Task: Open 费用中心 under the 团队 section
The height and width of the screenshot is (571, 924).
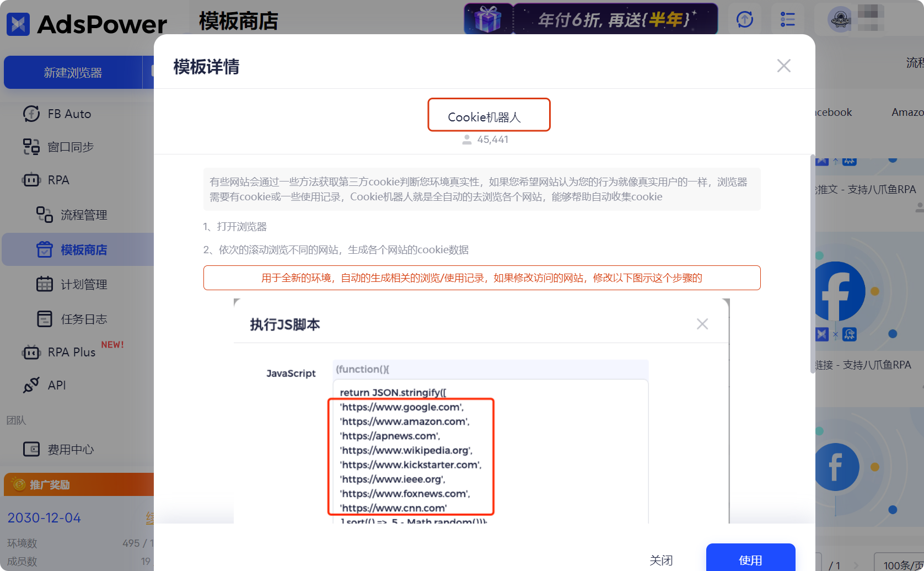Action: click(x=32, y=449)
